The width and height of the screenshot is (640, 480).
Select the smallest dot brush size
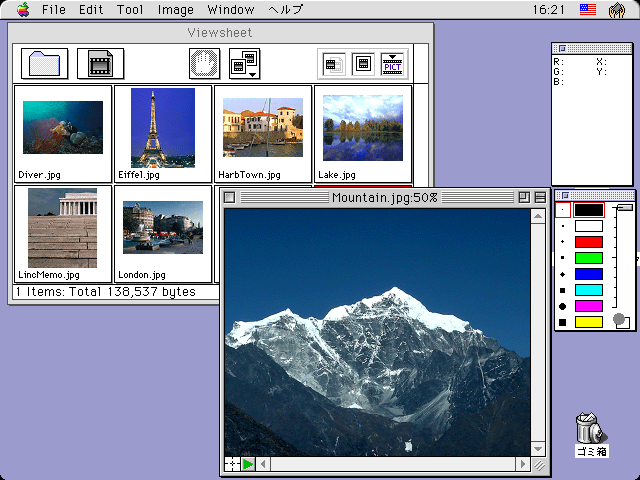[x=563, y=210]
